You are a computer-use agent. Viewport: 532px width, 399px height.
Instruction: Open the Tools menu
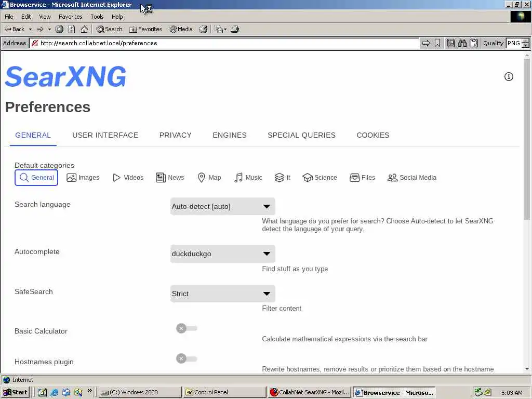click(97, 17)
